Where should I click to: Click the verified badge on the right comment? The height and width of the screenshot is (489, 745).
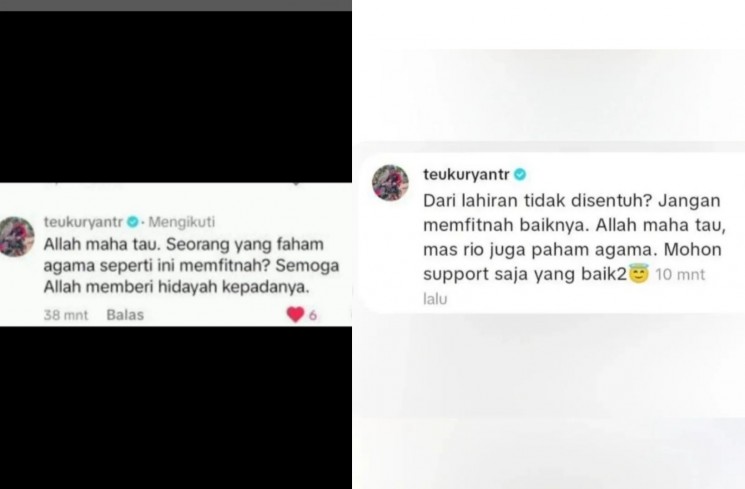tap(520, 175)
